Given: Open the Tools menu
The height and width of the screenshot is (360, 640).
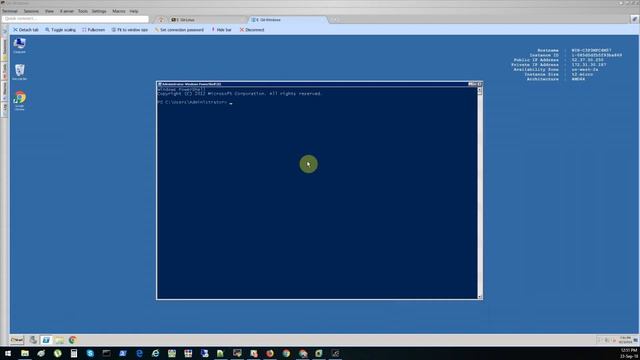Looking at the screenshot, I should coord(83,11).
